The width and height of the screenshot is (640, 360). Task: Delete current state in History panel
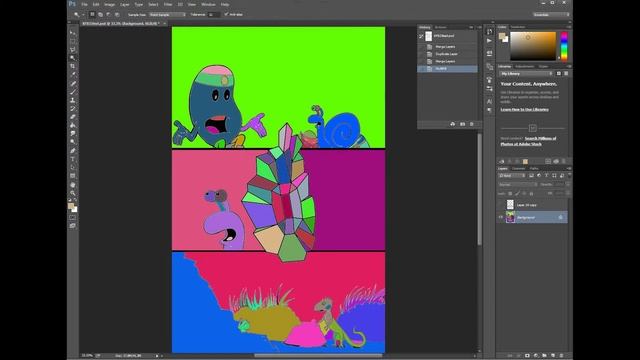point(472,124)
